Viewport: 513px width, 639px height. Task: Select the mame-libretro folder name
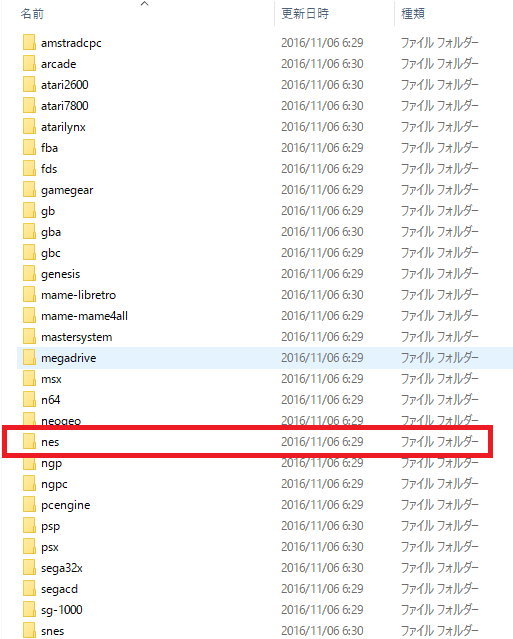pos(79,295)
